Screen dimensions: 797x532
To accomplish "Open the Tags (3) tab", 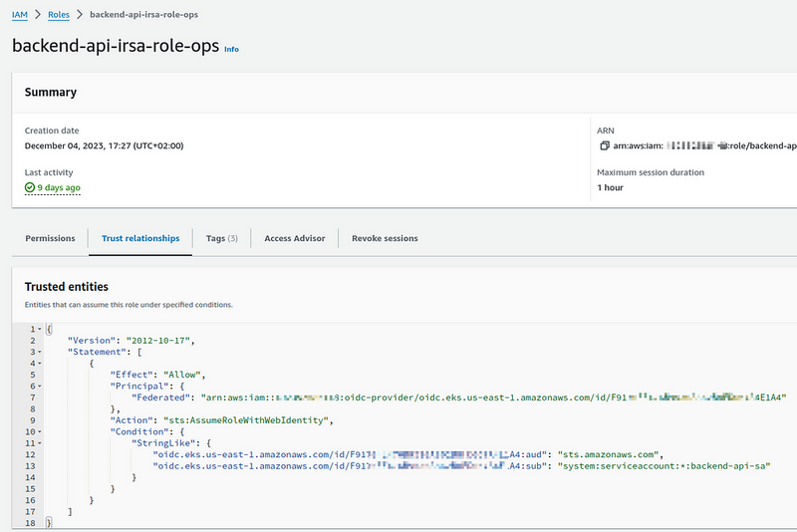I will [x=221, y=238].
